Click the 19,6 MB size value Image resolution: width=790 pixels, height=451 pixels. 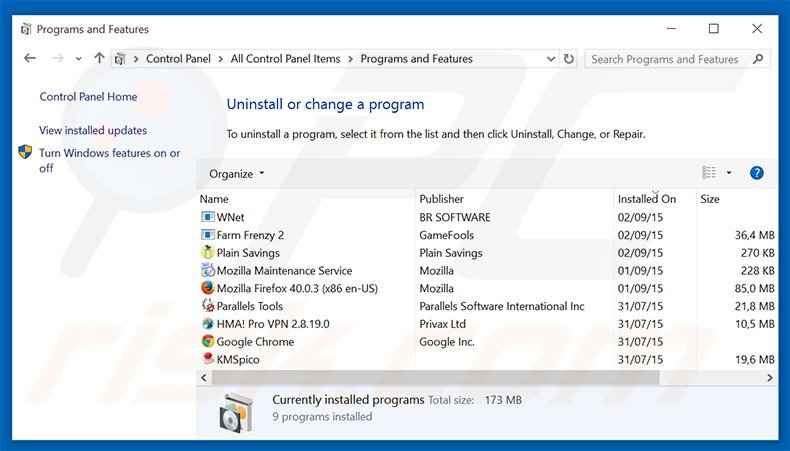point(754,359)
